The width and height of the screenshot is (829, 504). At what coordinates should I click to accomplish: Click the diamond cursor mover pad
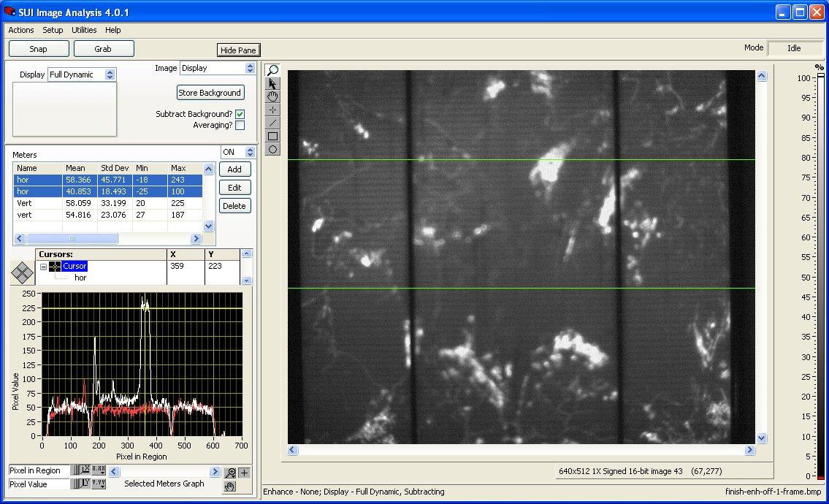point(22,273)
